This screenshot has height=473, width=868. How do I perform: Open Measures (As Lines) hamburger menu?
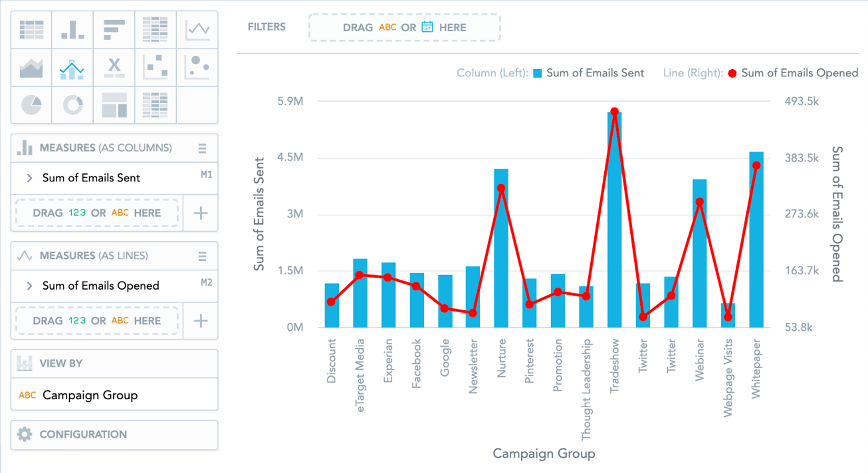202,256
